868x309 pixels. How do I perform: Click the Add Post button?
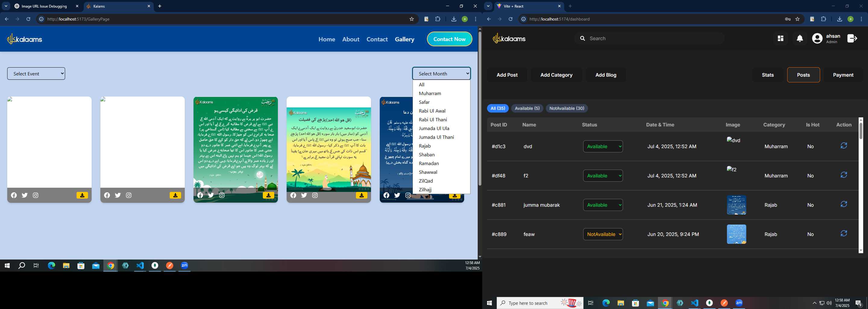tap(507, 75)
